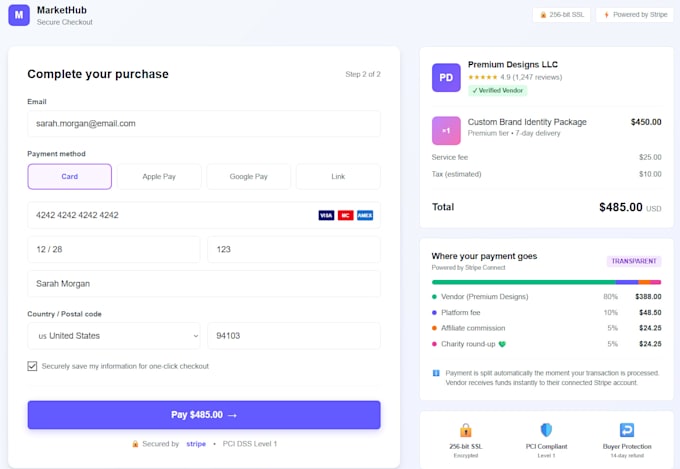Click the orange dot for Affiliate commission
Image resolution: width=680 pixels, height=469 pixels.
(434, 328)
